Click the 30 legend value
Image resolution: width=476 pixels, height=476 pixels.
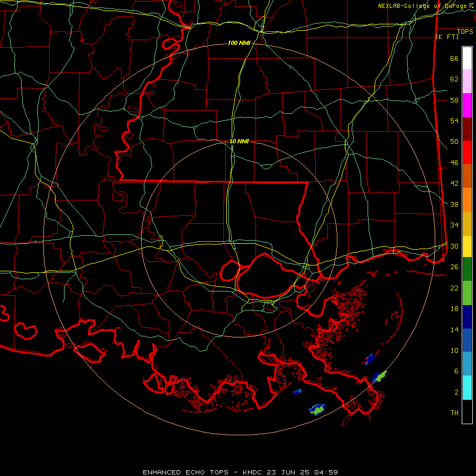454,246
